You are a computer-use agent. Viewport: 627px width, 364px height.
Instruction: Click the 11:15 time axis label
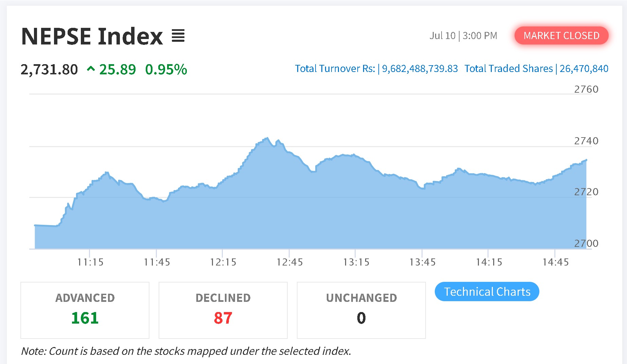tap(90, 262)
